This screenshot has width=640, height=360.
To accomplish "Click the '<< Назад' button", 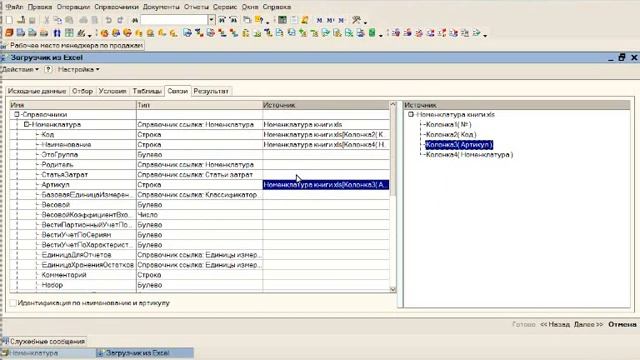I will coord(555,324).
